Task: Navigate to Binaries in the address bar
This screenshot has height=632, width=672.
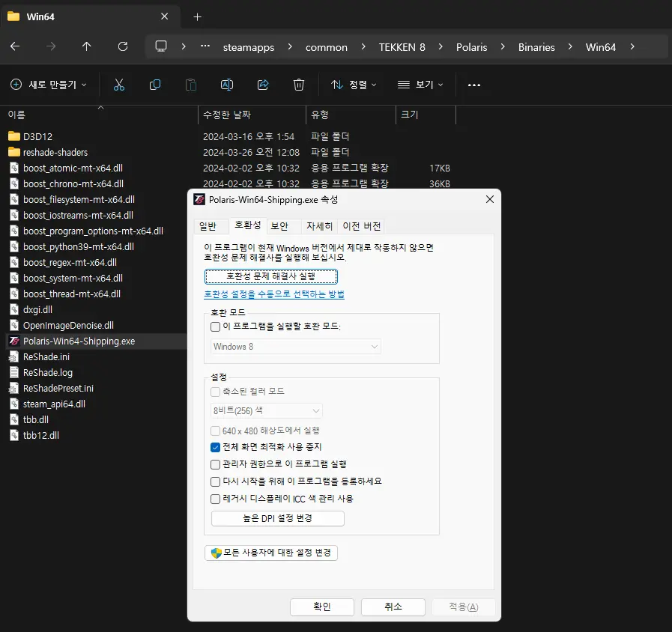Action: [x=536, y=47]
